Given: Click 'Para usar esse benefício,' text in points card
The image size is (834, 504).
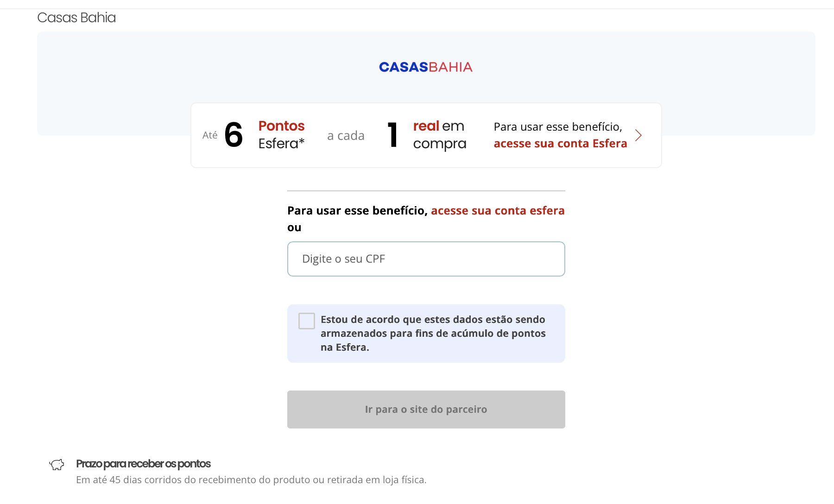Looking at the screenshot, I should (x=558, y=127).
